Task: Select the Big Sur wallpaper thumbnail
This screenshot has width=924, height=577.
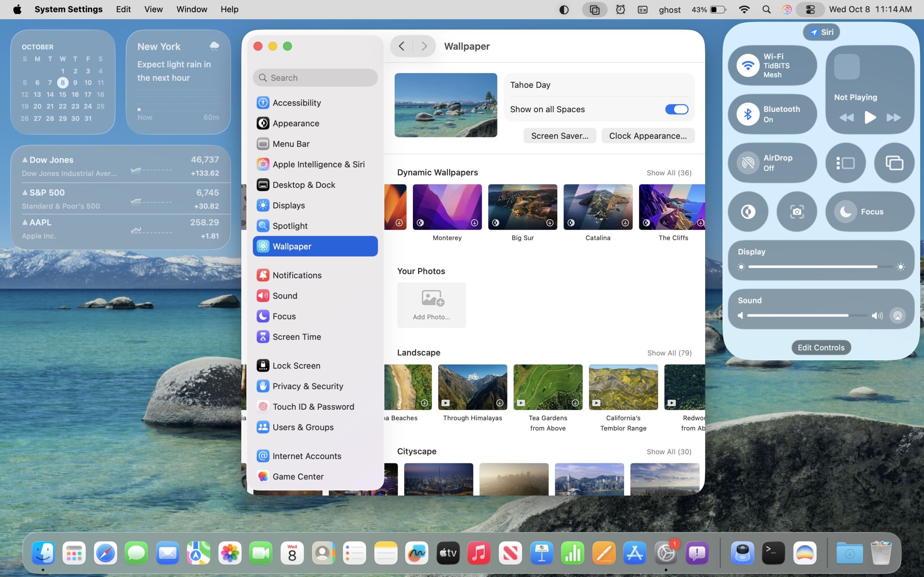Action: point(522,207)
